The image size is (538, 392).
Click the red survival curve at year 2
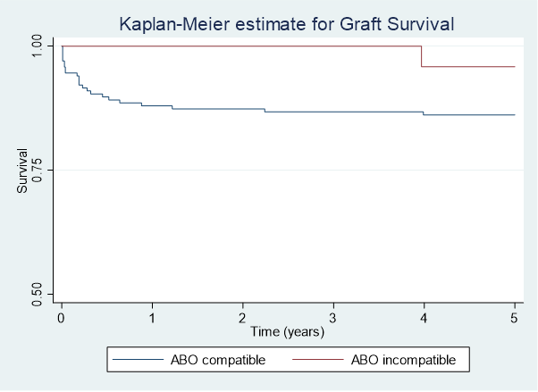(242, 46)
